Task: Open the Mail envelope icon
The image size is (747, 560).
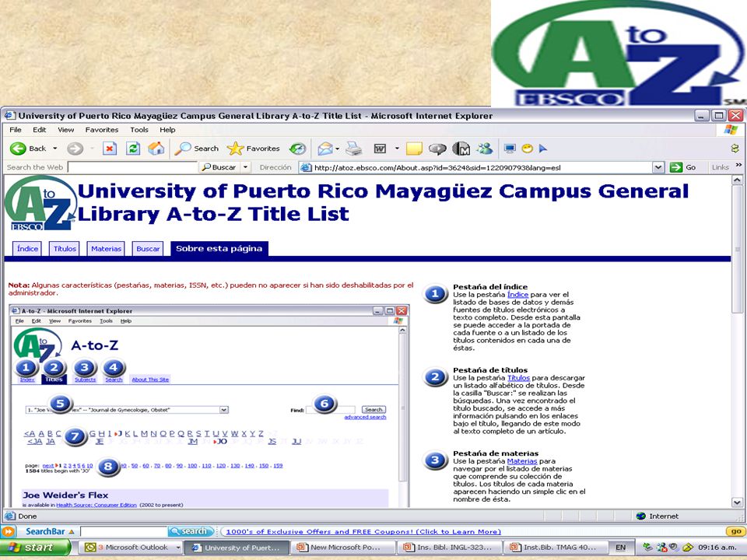Action: (x=325, y=149)
